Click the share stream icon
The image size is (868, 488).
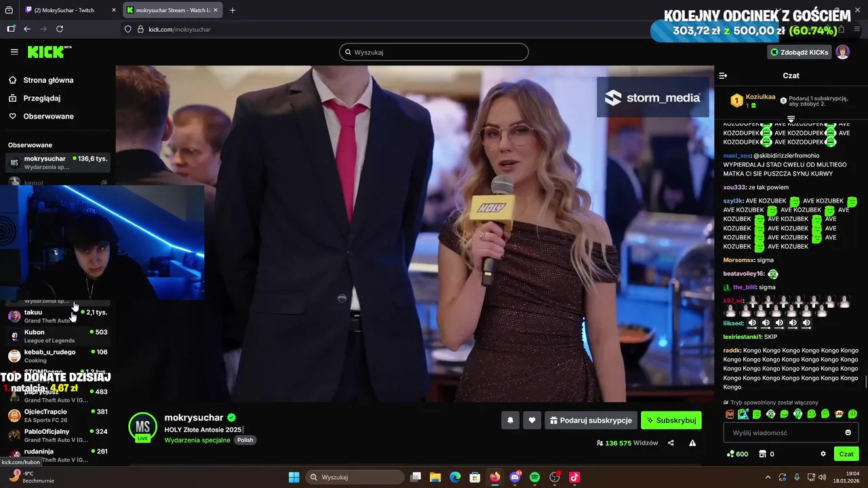click(x=671, y=443)
